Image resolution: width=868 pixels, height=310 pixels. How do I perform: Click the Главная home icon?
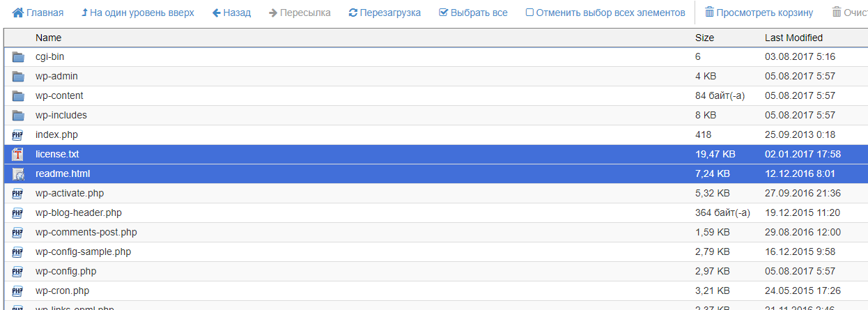[x=18, y=13]
